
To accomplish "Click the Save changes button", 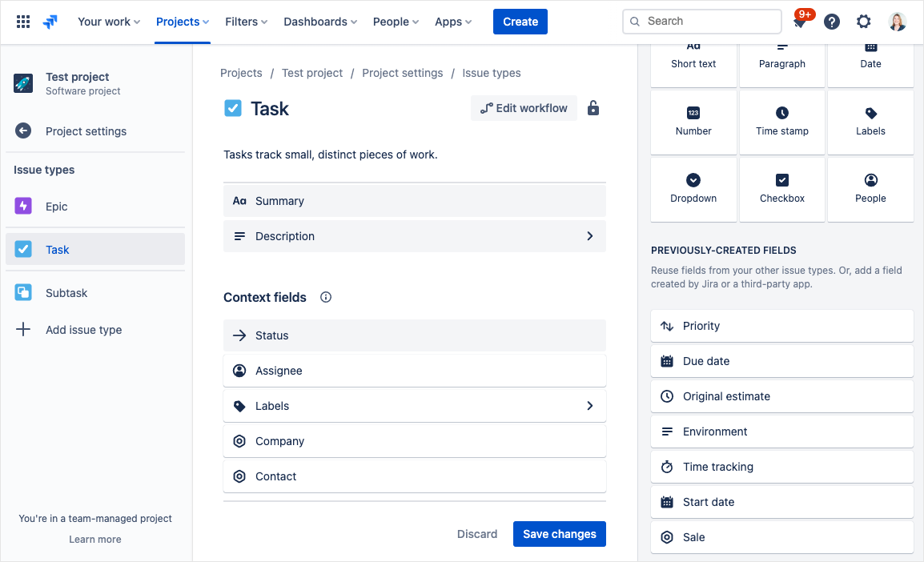I will click(x=559, y=534).
